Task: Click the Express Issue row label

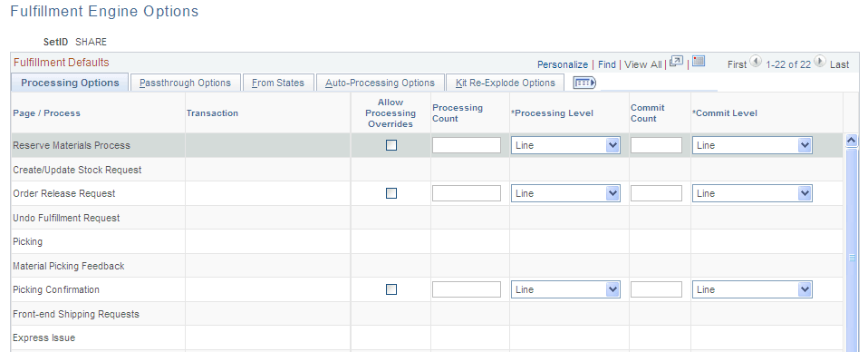Action: [x=43, y=337]
